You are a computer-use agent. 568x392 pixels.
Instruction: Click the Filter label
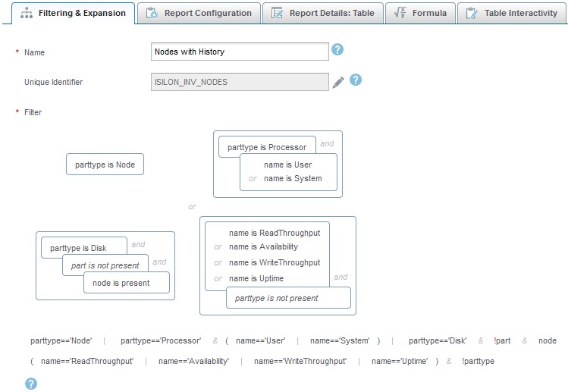point(33,112)
